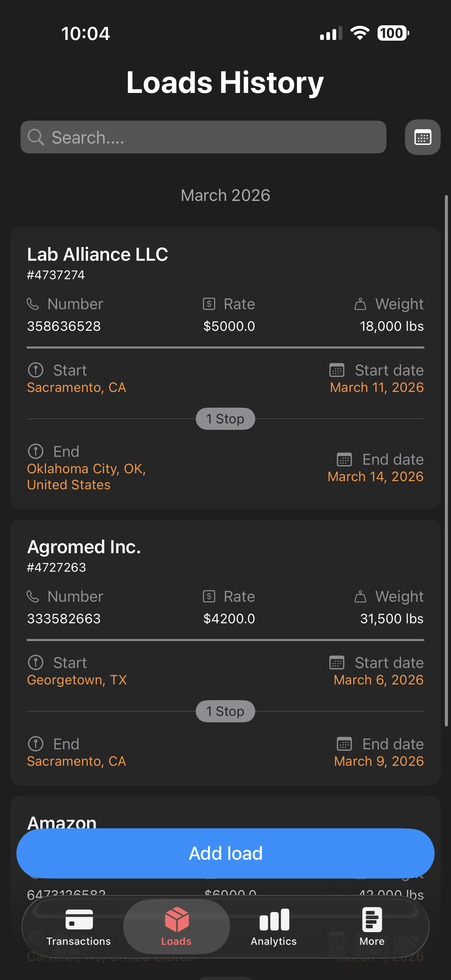The width and height of the screenshot is (451, 980).
Task: Tap phone icon on Lab Alliance card
Action: [x=33, y=304]
